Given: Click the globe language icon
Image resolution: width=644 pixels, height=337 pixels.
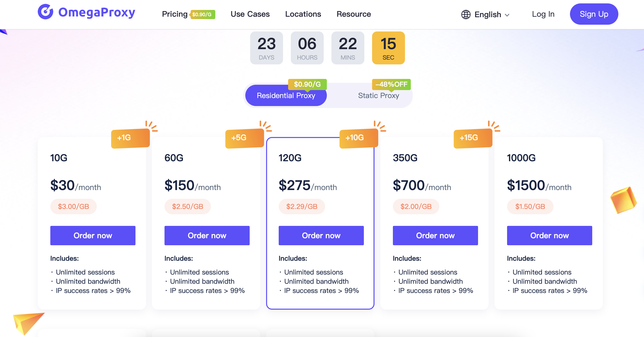Looking at the screenshot, I should [466, 15].
